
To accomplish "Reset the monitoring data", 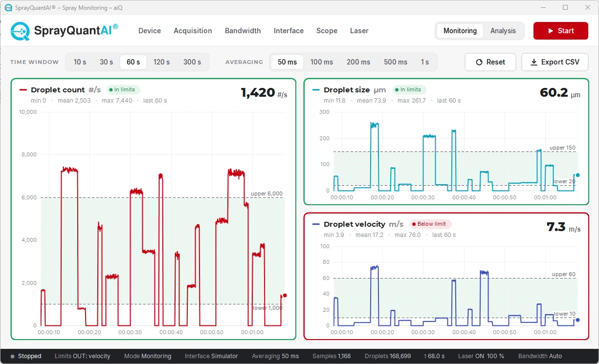I will (x=490, y=62).
